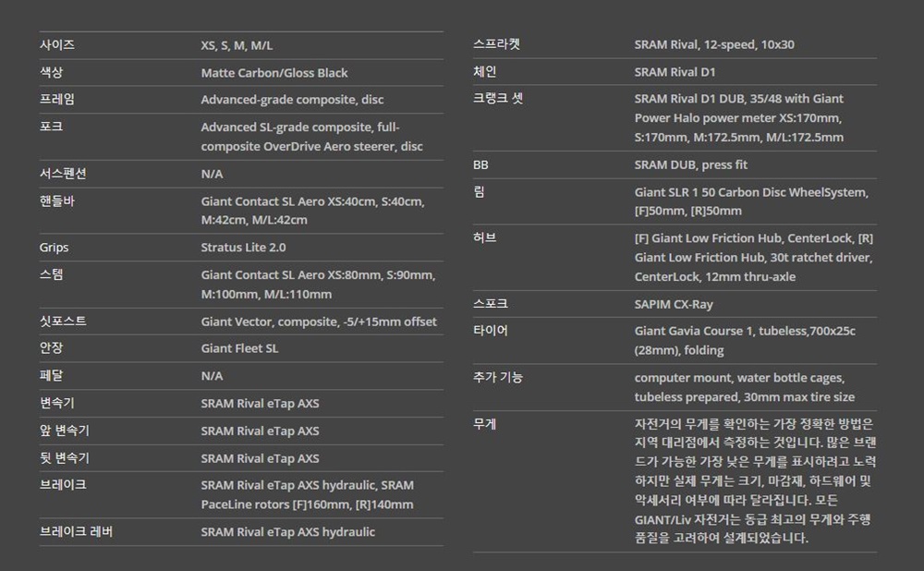Click the Giant Fleet SL saddle value
Screen dimensions: 924x571
239,348
